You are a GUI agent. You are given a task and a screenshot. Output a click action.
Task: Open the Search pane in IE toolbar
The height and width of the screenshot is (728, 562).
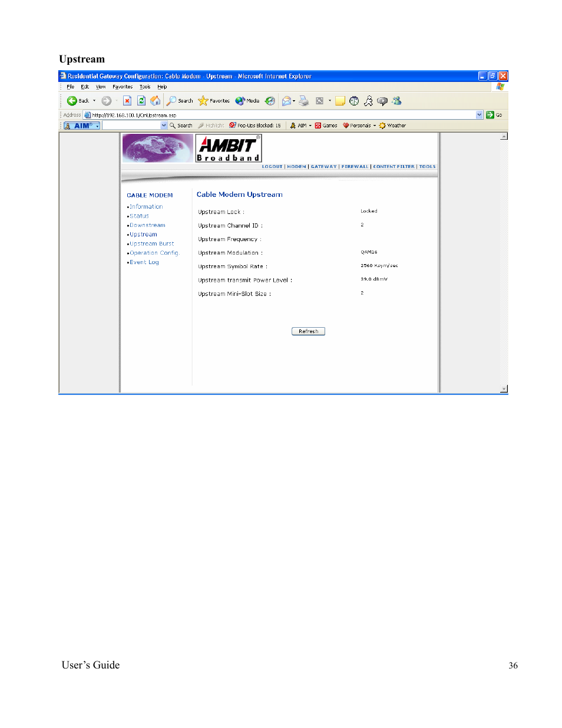click(180, 101)
